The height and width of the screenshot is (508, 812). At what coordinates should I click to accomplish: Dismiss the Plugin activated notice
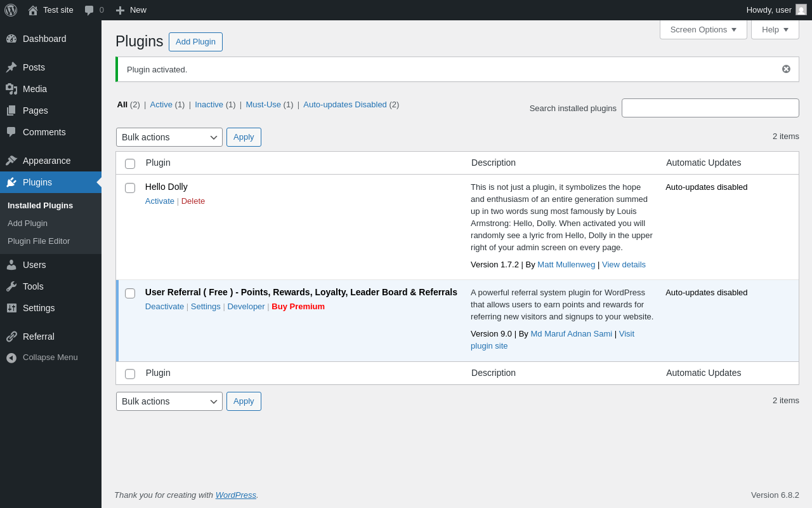tap(786, 69)
